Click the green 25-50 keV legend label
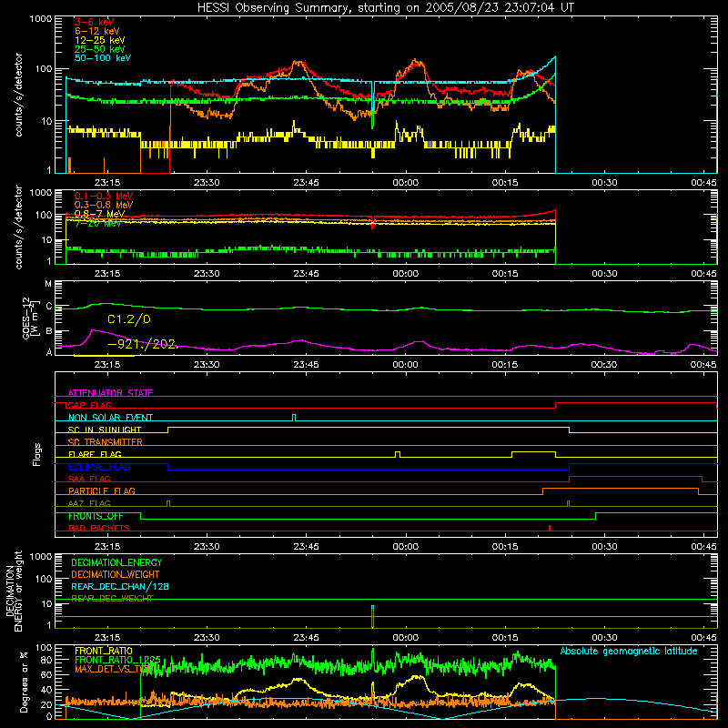The image size is (728, 728). [x=100, y=49]
